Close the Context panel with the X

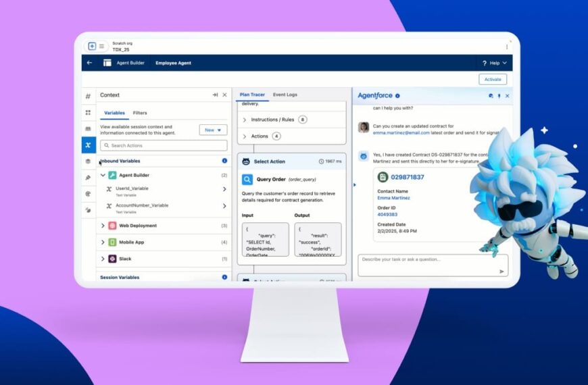(224, 95)
